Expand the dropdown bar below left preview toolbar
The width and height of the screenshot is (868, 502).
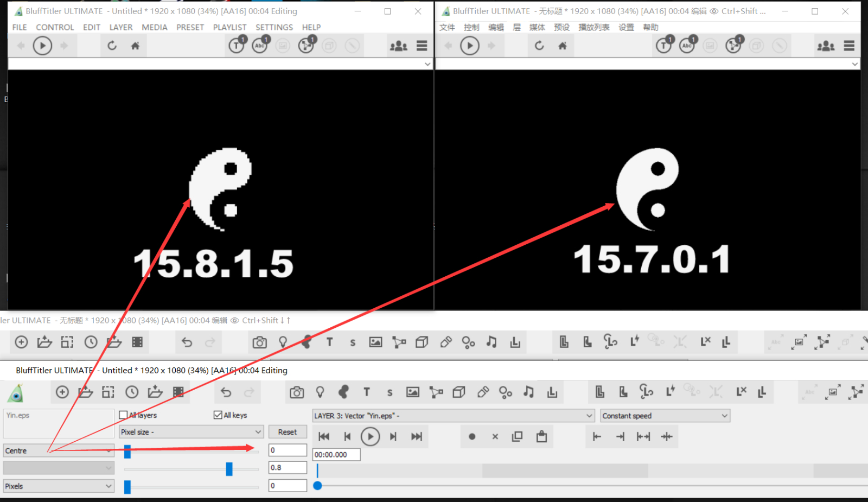pos(427,64)
